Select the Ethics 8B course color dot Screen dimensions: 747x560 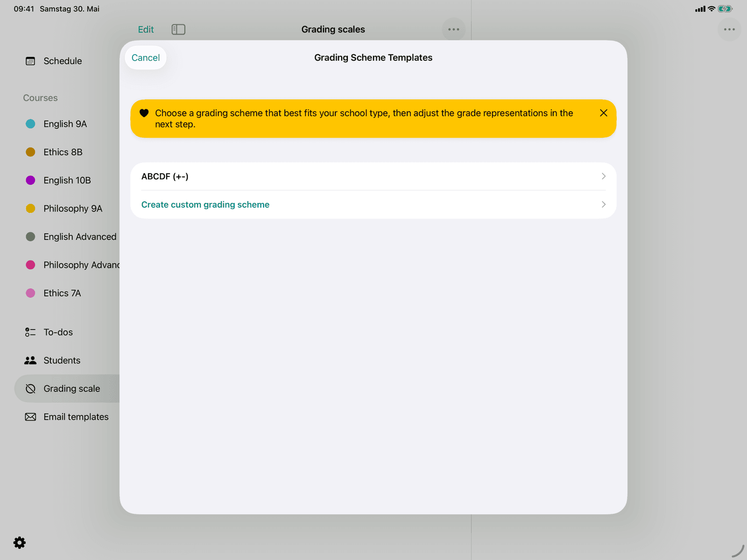[30, 152]
